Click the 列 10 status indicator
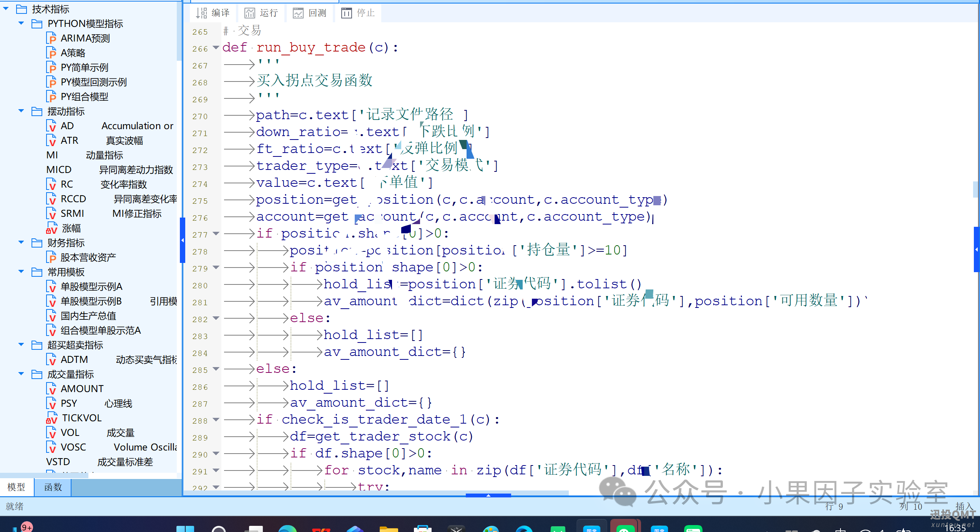Viewport: 980px width, 532px height. [910, 507]
